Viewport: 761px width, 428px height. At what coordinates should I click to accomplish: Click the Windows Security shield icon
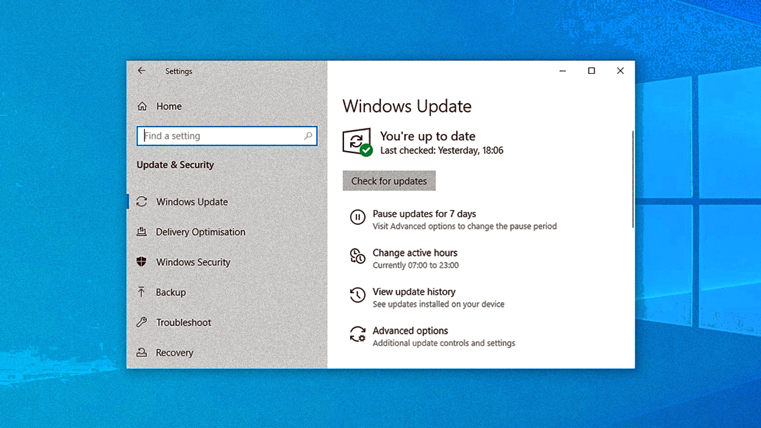point(142,262)
